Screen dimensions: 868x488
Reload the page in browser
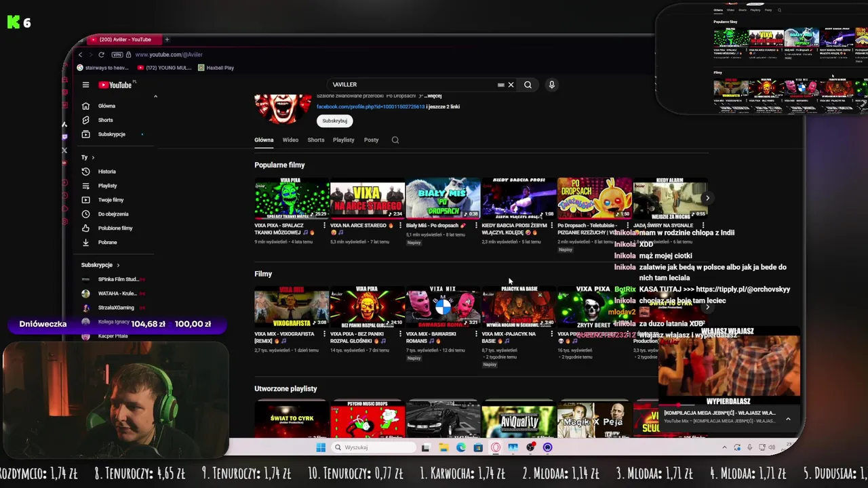(x=101, y=54)
